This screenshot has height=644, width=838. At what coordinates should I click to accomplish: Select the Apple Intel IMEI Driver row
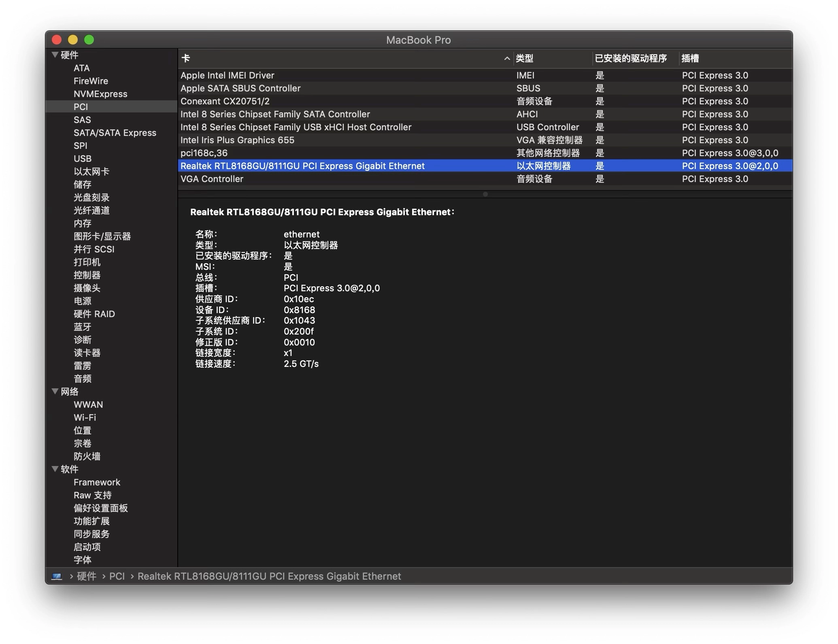(x=485, y=75)
